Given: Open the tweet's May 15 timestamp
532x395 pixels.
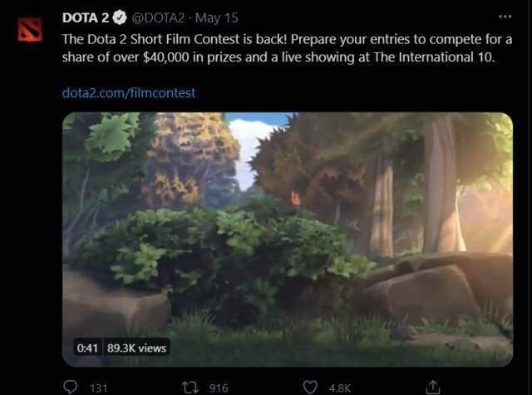Looking at the screenshot, I should click(x=217, y=18).
